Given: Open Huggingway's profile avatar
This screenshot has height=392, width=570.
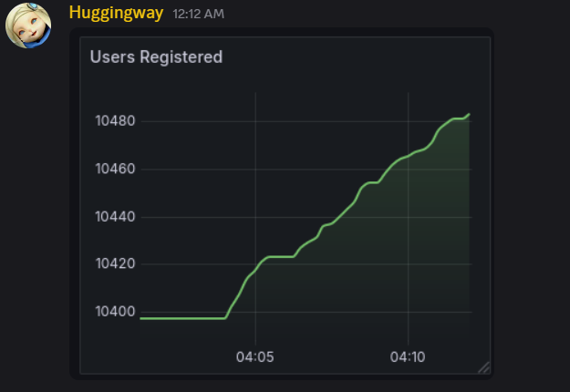Looking at the screenshot, I should [28, 26].
